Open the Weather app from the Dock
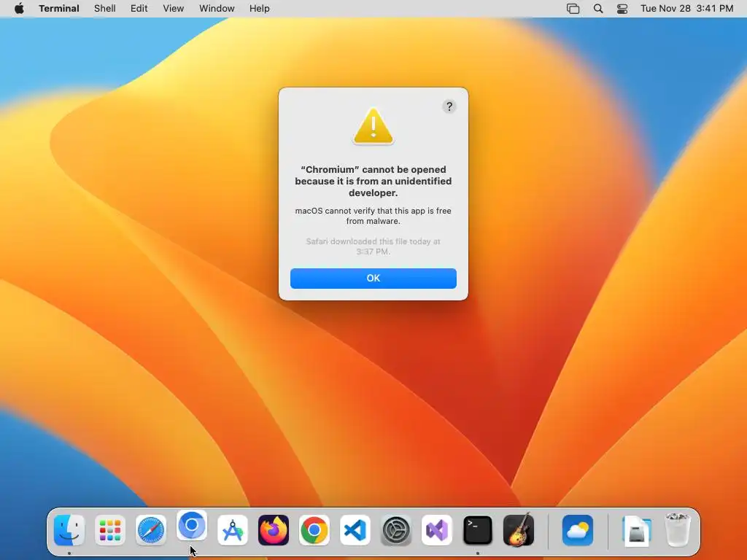Viewport: 747px width, 560px height. coord(578,530)
